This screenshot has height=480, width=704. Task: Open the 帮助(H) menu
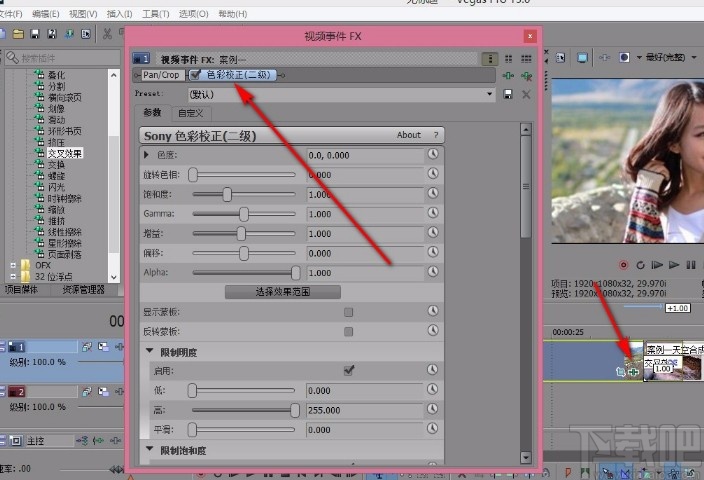coord(233,14)
